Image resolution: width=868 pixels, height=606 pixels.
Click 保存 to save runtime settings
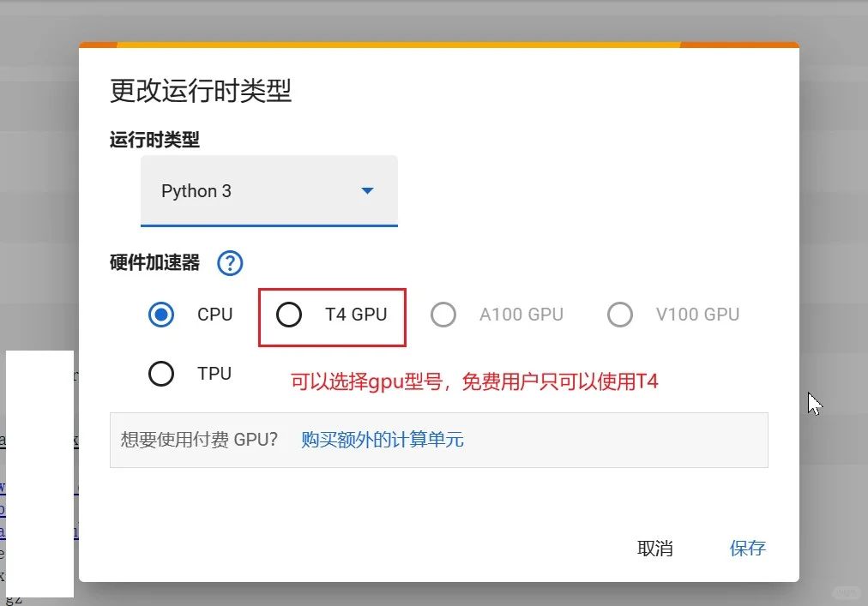[747, 549]
